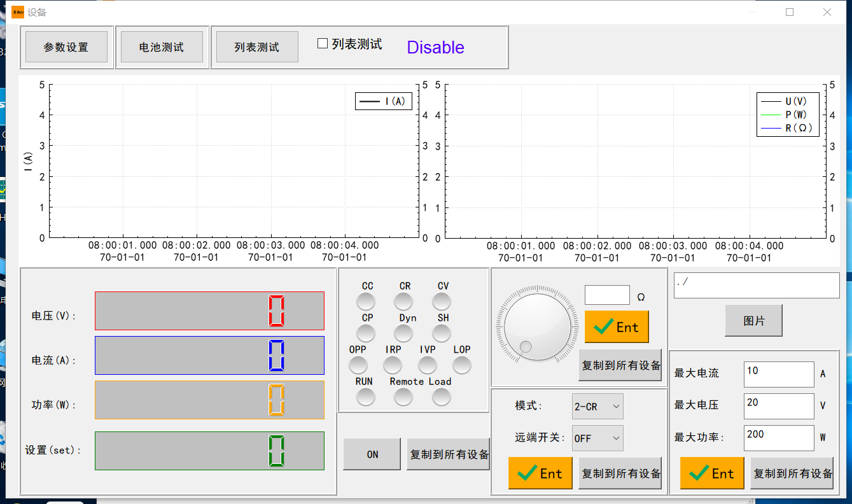Screen dimensions: 852x504
Task: Click the Remote status indicator
Action: (403, 397)
